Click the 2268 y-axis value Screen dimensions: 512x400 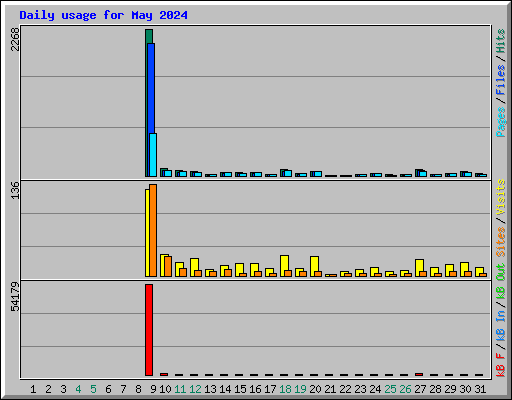(15, 39)
